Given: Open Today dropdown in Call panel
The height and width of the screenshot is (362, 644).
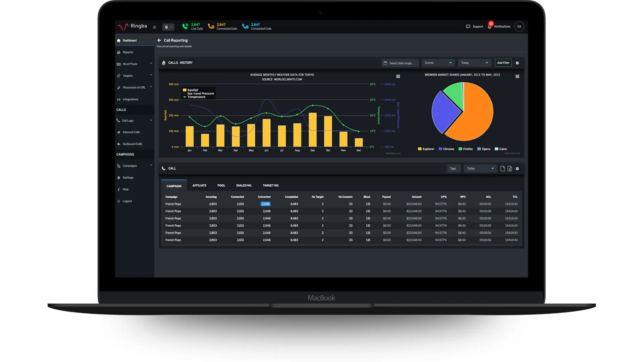Looking at the screenshot, I should [x=480, y=169].
